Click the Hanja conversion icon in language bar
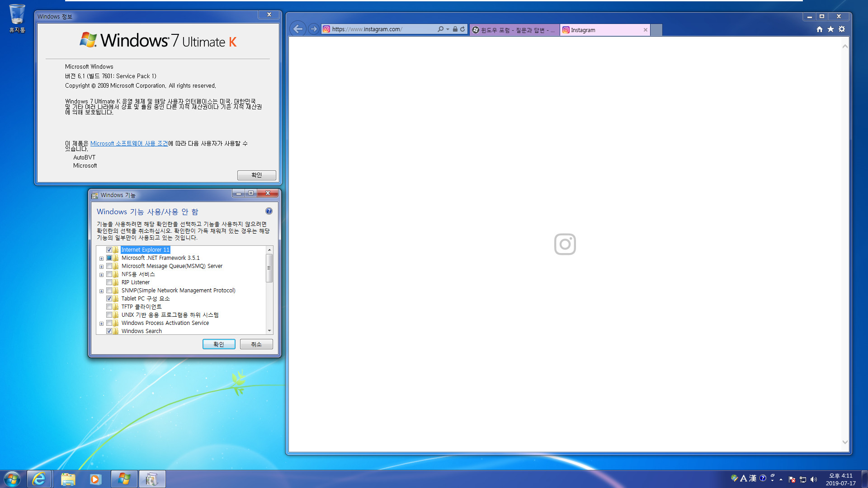This screenshot has width=868, height=488. [x=753, y=478]
